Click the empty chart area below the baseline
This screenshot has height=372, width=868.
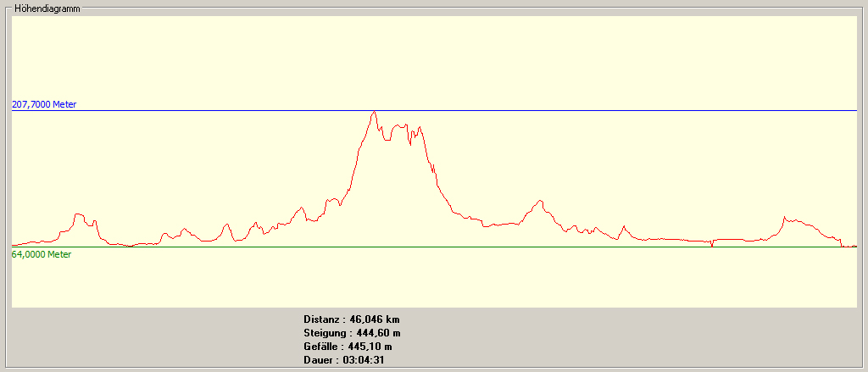(424, 280)
